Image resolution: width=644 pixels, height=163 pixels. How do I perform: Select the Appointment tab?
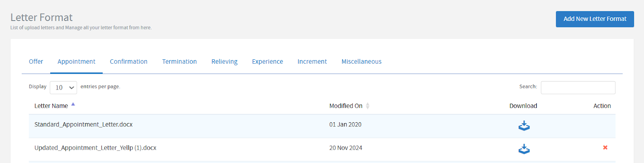tap(76, 62)
